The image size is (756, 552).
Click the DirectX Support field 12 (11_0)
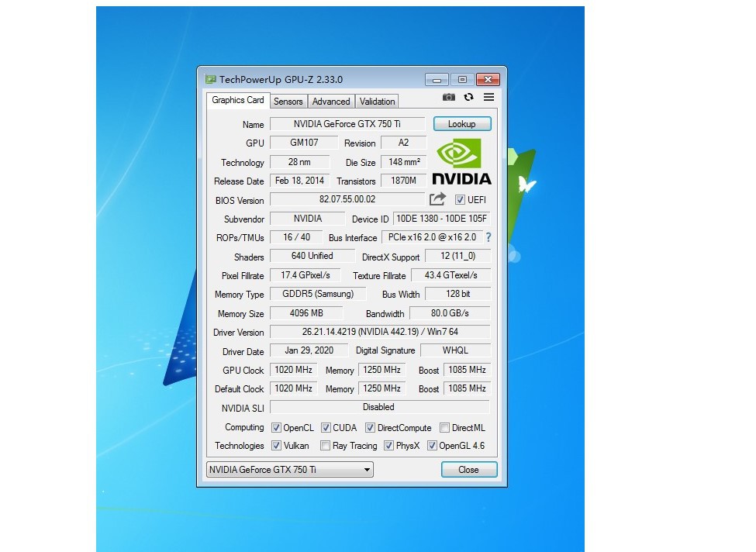(x=458, y=256)
